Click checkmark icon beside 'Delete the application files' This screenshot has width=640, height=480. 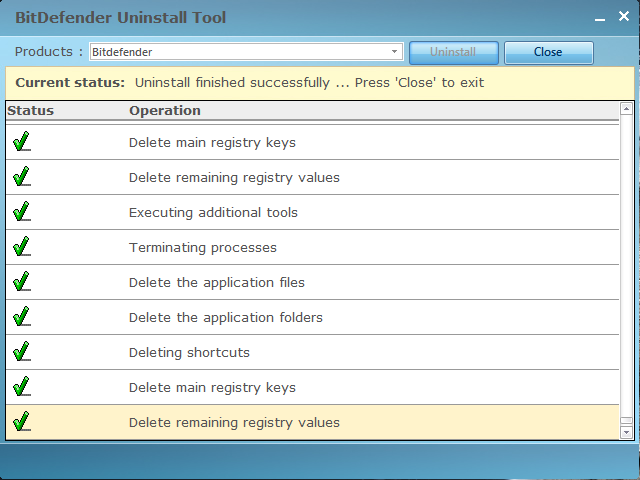click(x=22, y=282)
